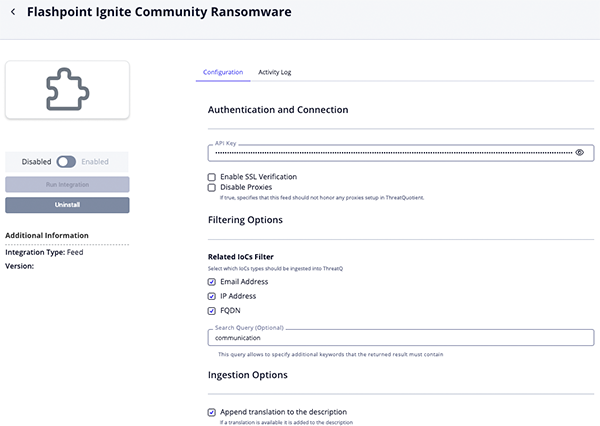Click into the API Key field
The width and height of the screenshot is (600, 426).
pos(390,153)
